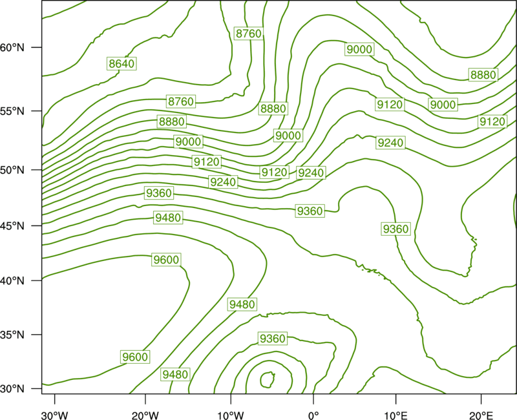517x420 pixels.
Task: Click the 9360 label inside the closed low near 35°N
Action: pyautogui.click(x=272, y=339)
